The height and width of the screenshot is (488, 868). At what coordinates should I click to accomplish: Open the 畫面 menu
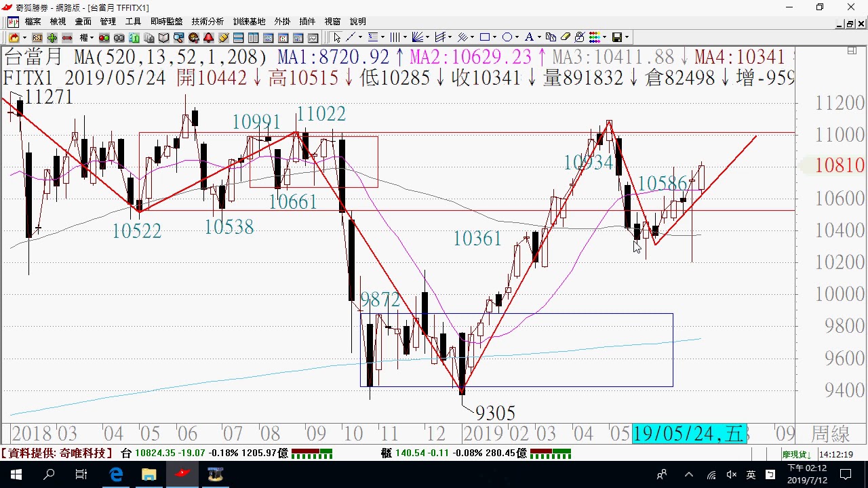pos(83,22)
